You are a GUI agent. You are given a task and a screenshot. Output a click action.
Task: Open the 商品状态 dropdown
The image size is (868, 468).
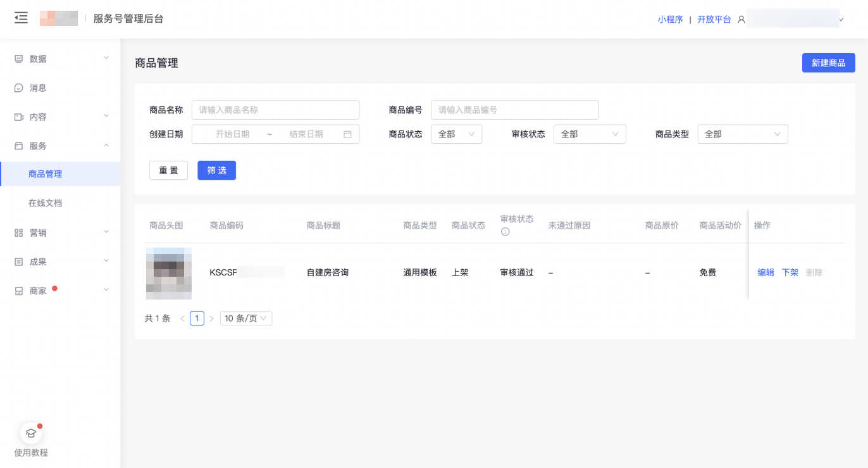(456, 134)
